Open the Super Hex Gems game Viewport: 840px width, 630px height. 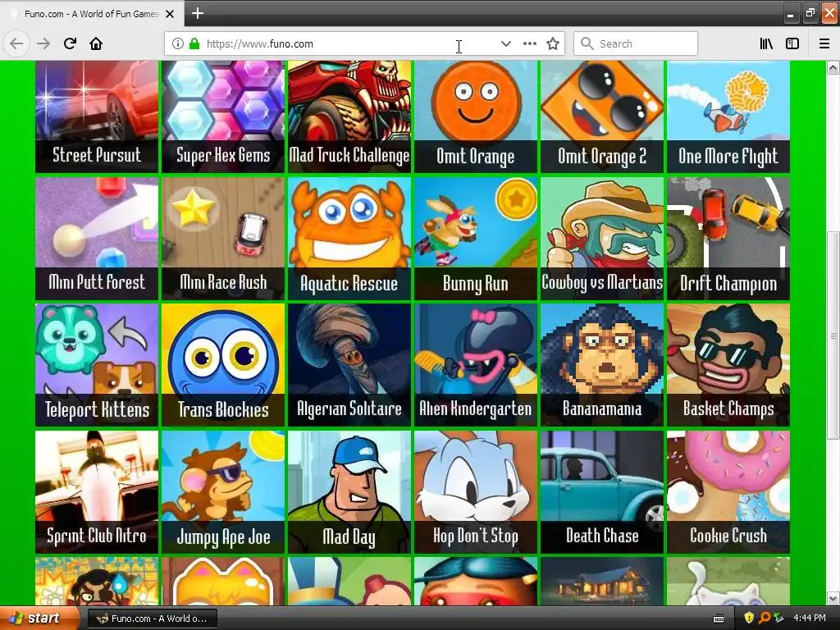tap(223, 116)
